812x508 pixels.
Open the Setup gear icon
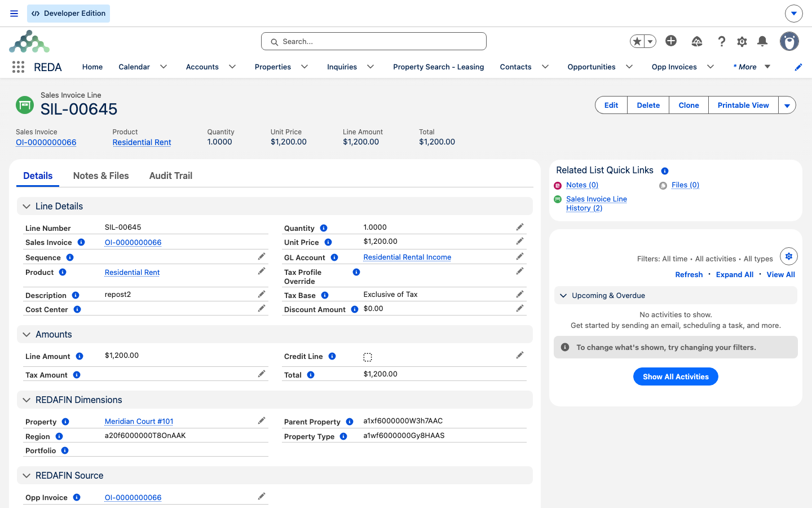(742, 41)
